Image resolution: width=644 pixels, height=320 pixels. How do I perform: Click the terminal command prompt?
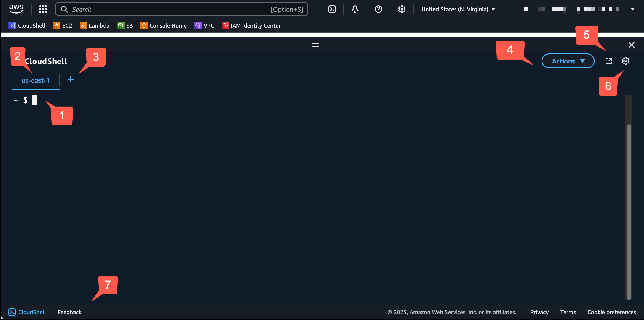(34, 100)
